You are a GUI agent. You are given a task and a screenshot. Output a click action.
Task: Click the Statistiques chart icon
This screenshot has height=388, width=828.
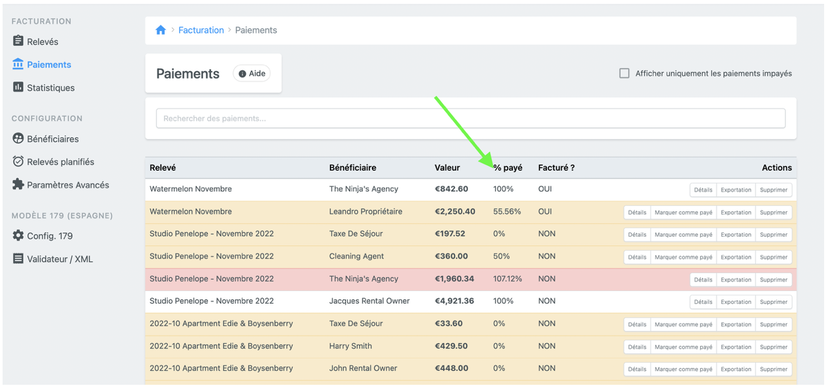18,87
